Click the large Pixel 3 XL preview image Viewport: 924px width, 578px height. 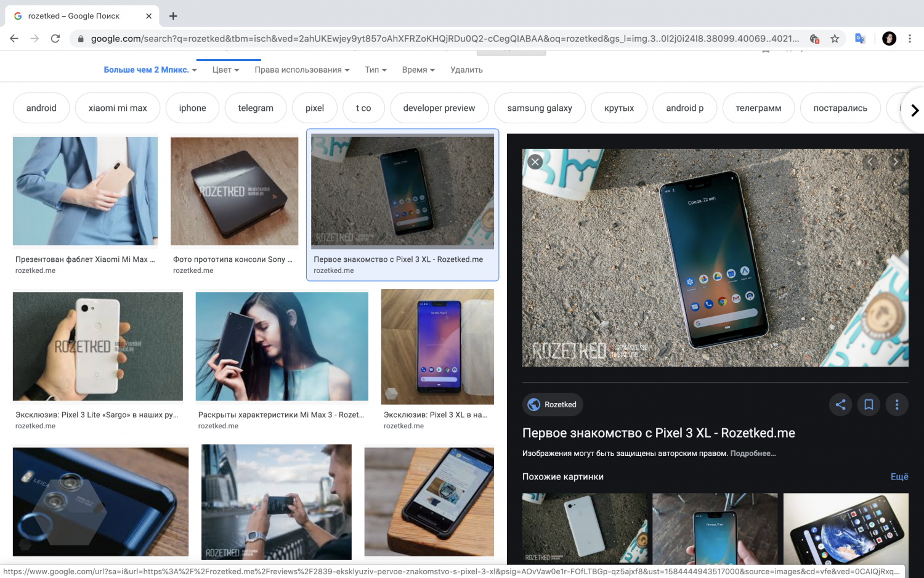(x=715, y=258)
